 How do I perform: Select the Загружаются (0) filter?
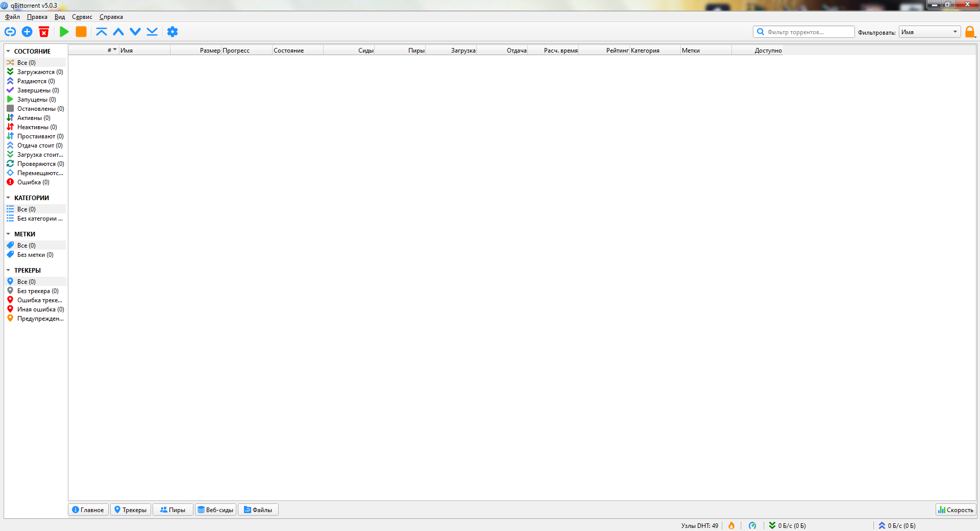pyautogui.click(x=35, y=72)
